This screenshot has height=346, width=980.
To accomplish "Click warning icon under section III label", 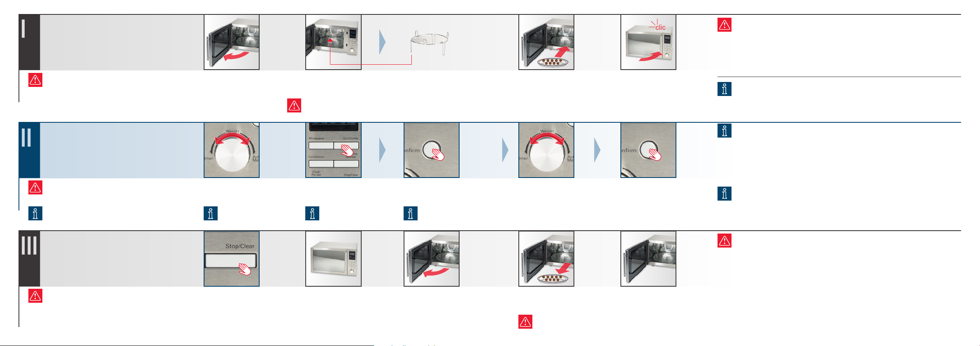I will point(35,296).
